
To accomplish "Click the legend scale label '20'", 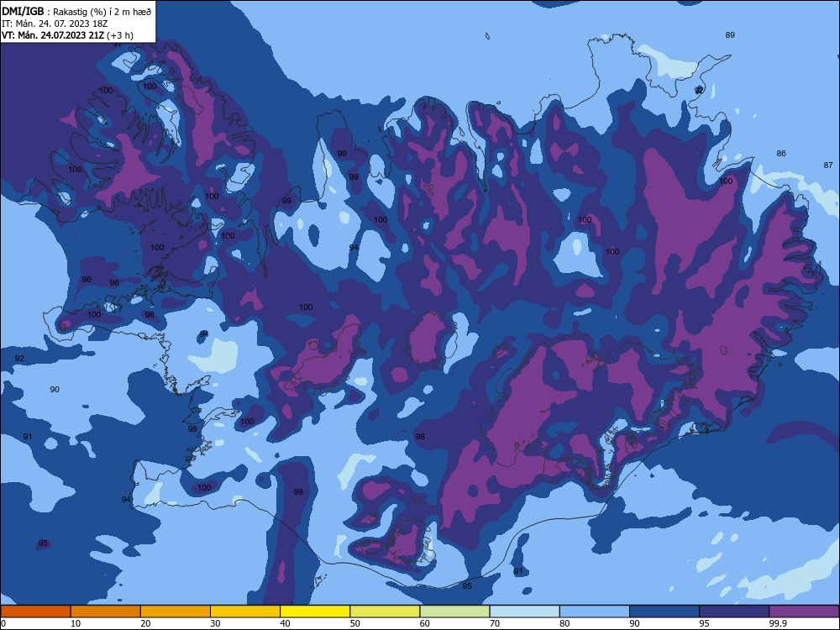I will 145,623.
